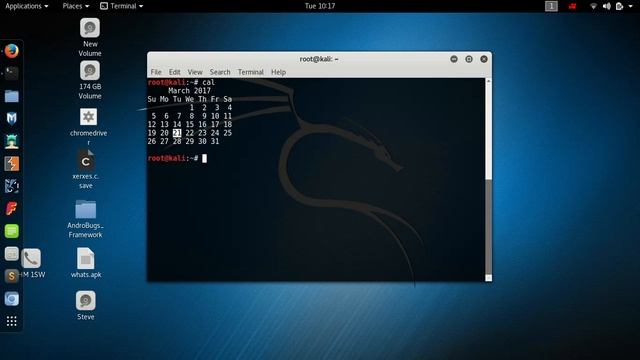
Task: Open the Files folder icon in dock
Action: click(11, 96)
